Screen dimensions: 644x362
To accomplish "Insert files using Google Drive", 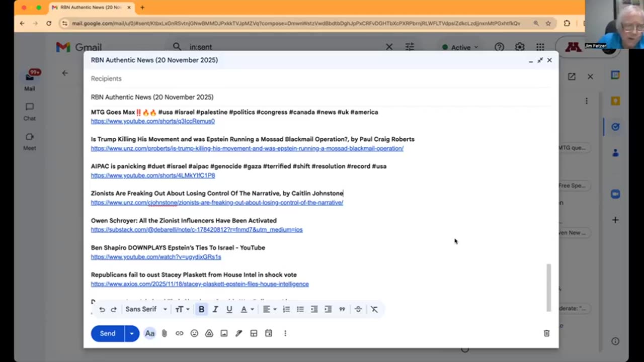I will tap(209, 333).
